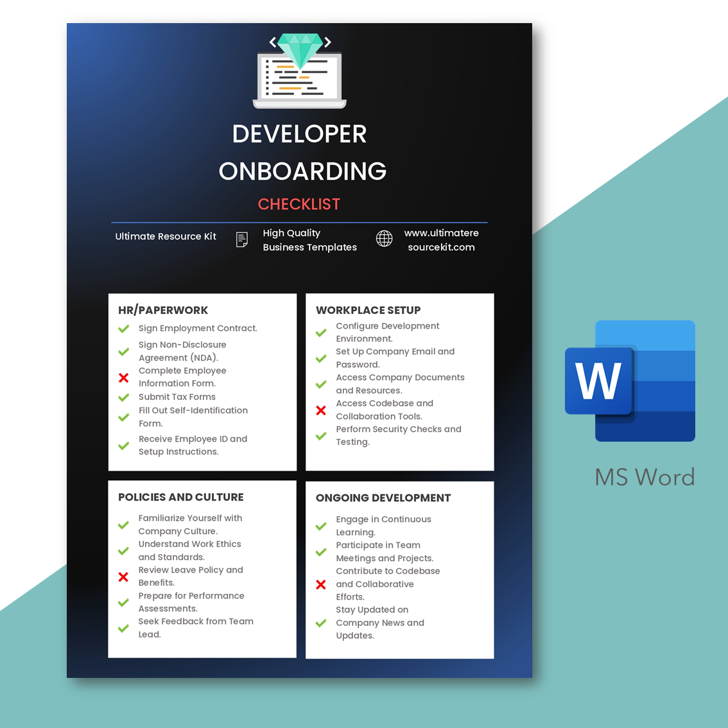Toggle checkmark for Seek Feedback from Team Lead
The height and width of the screenshot is (728, 728).
pyautogui.click(x=124, y=628)
